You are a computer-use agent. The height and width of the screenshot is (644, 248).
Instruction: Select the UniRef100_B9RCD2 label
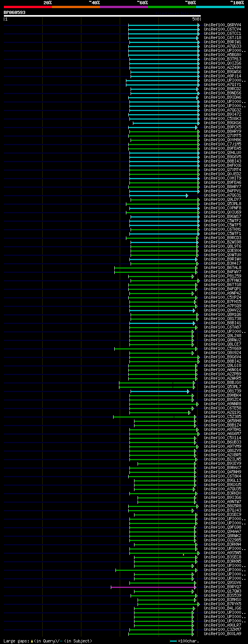click(x=222, y=89)
